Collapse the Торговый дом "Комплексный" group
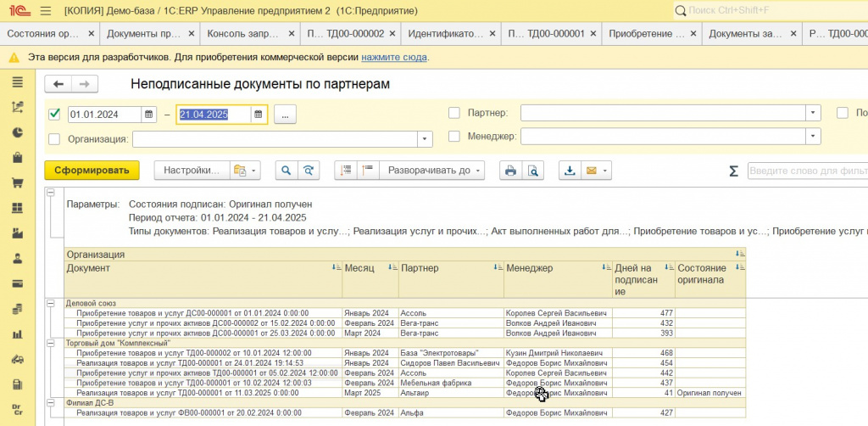This screenshot has height=426, width=868. coord(52,344)
